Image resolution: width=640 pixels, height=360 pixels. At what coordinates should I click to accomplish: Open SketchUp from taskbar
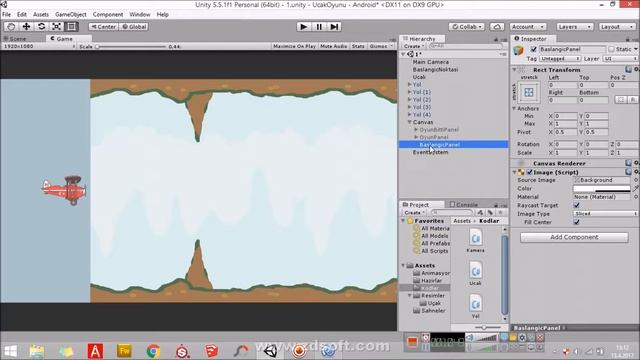(x=211, y=351)
